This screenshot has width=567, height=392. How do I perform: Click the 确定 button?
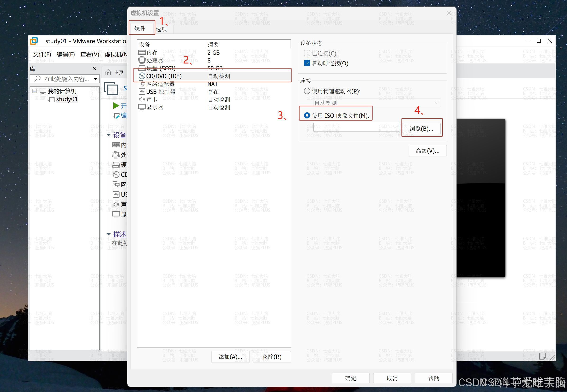tap(350, 378)
